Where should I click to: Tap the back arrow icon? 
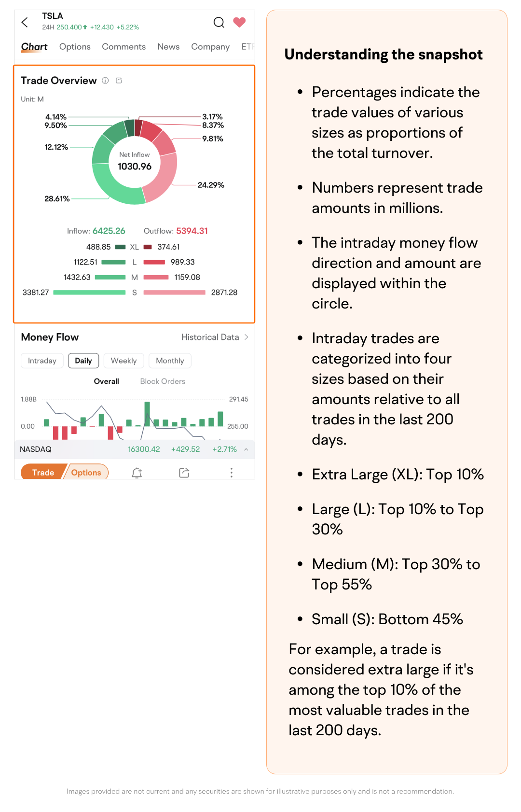click(x=25, y=22)
